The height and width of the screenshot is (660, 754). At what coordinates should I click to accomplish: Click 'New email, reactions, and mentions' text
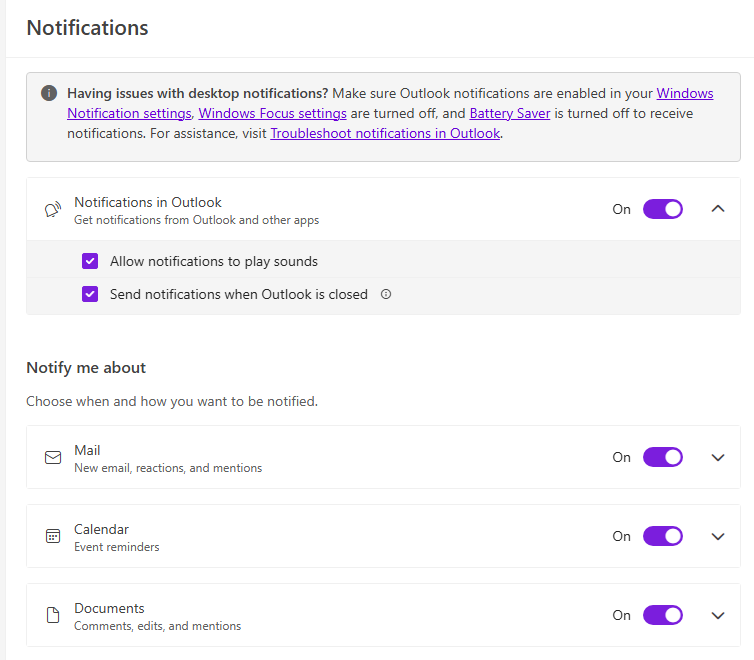168,468
